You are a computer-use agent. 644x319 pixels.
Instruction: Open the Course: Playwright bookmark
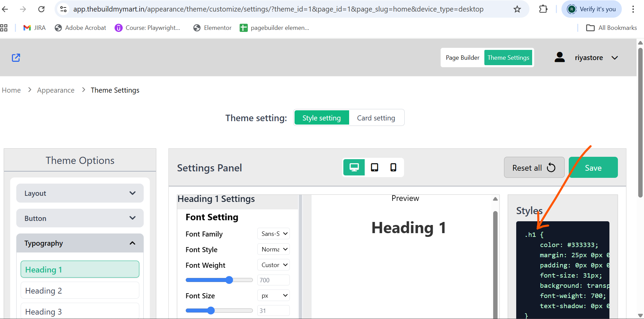point(148,28)
